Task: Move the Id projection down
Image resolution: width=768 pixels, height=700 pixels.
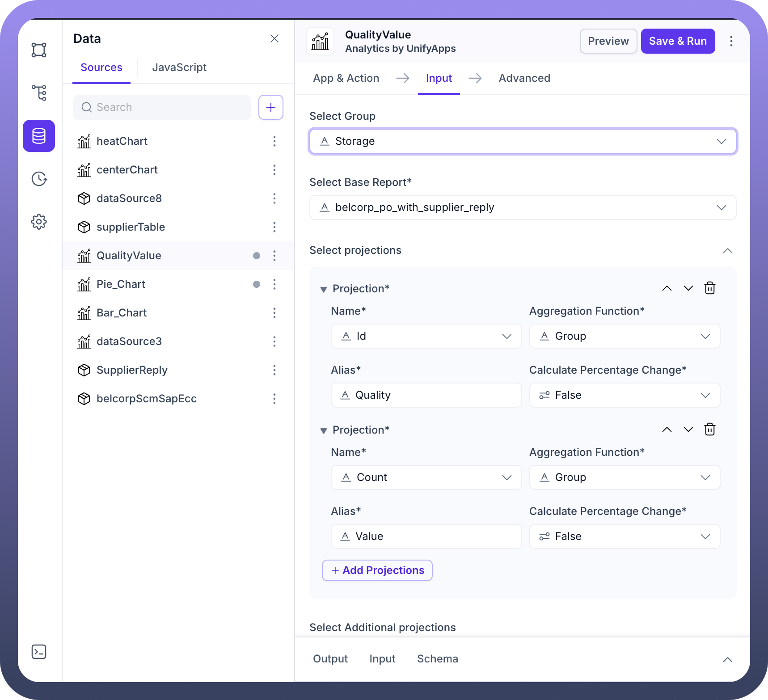Action: (x=688, y=288)
